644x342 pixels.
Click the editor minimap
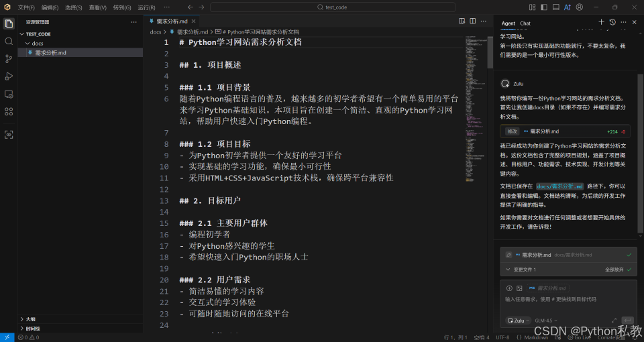pos(476,109)
